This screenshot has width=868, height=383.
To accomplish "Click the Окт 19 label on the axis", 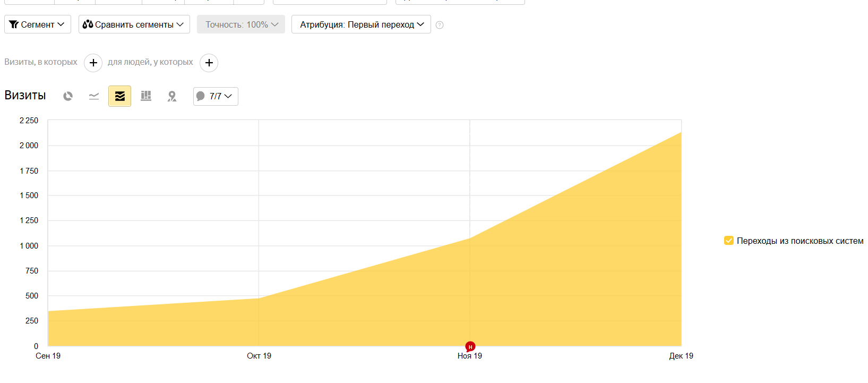I will coord(259,356).
